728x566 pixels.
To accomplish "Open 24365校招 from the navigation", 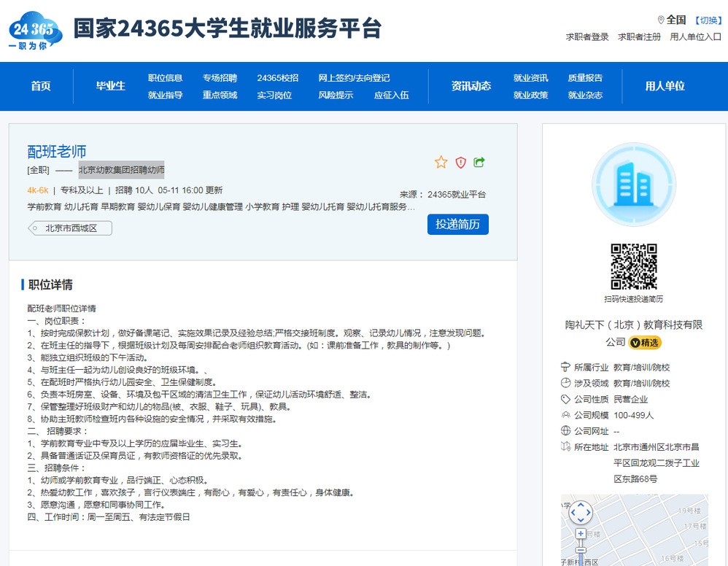I will pos(277,78).
